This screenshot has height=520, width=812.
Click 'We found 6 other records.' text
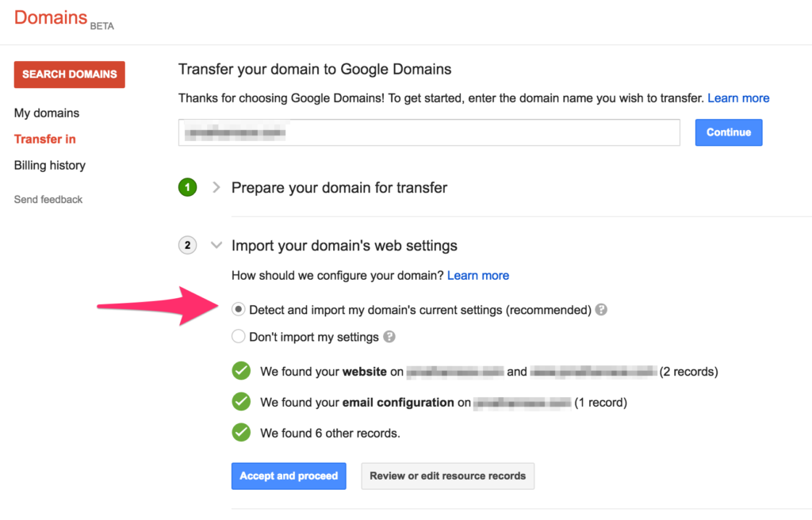click(330, 433)
